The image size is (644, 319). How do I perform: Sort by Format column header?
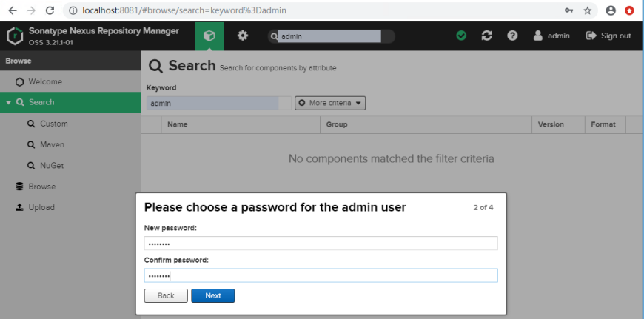(x=606, y=124)
